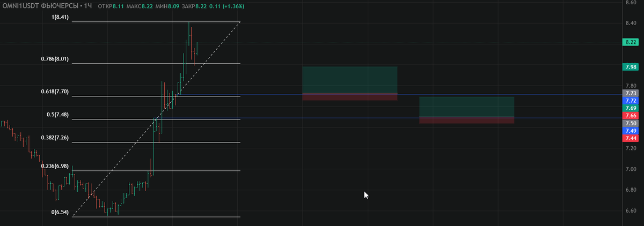The height and width of the screenshot is (226, 644).
Task: Click the green 7.69 price tag
Action: tap(631, 108)
